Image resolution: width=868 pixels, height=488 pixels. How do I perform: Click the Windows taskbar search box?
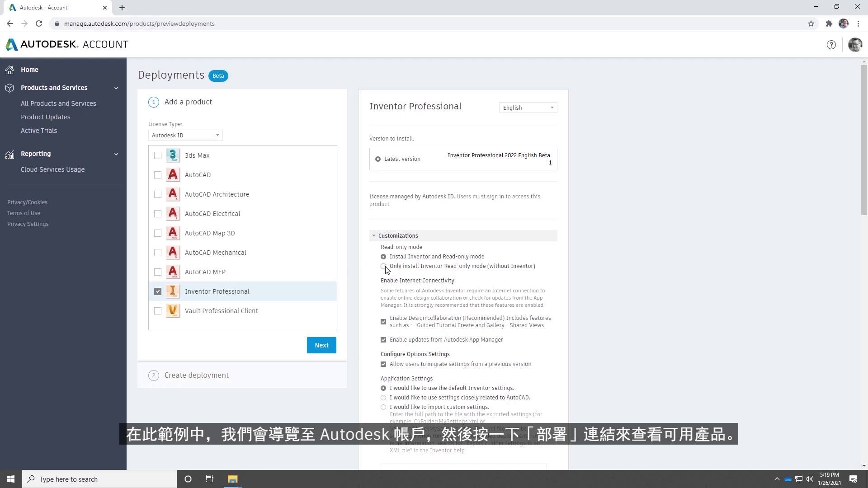click(x=99, y=479)
